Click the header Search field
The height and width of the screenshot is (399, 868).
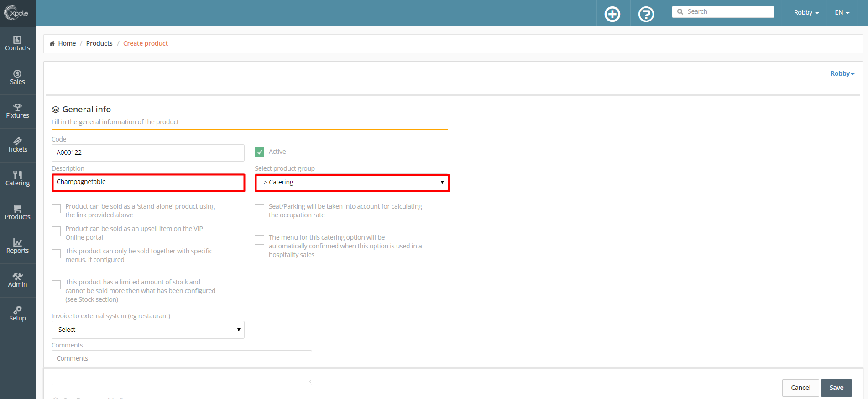(723, 12)
